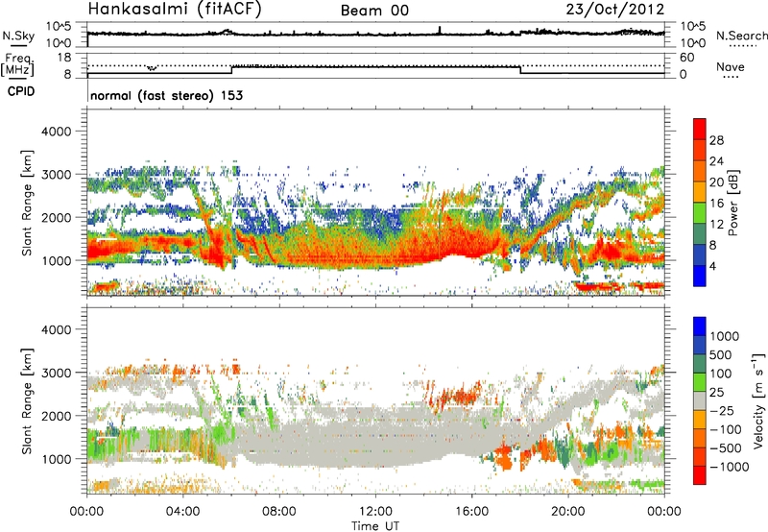Click the "Slant Range [km]" label of power panel
Screen dimensions: 768x532
(27, 203)
